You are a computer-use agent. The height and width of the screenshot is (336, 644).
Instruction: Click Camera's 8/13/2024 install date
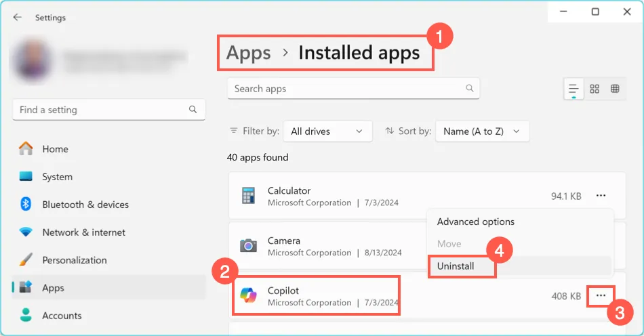[383, 253]
